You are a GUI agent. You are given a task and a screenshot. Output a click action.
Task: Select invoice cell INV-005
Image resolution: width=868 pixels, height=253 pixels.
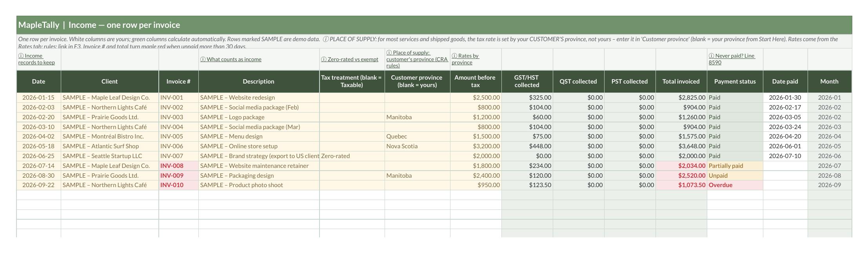pos(178,137)
